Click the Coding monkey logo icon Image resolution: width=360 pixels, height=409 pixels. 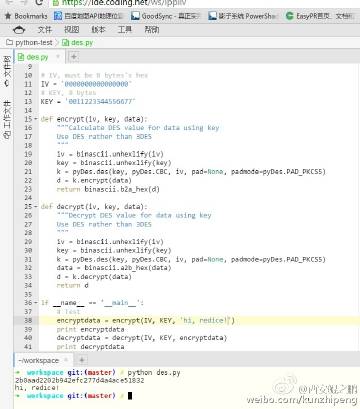tap(19, 30)
